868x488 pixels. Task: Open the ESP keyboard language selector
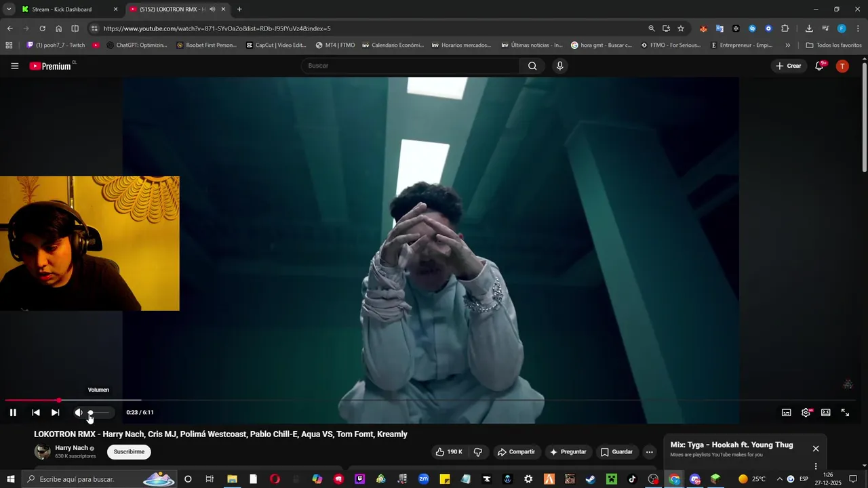[x=804, y=479]
